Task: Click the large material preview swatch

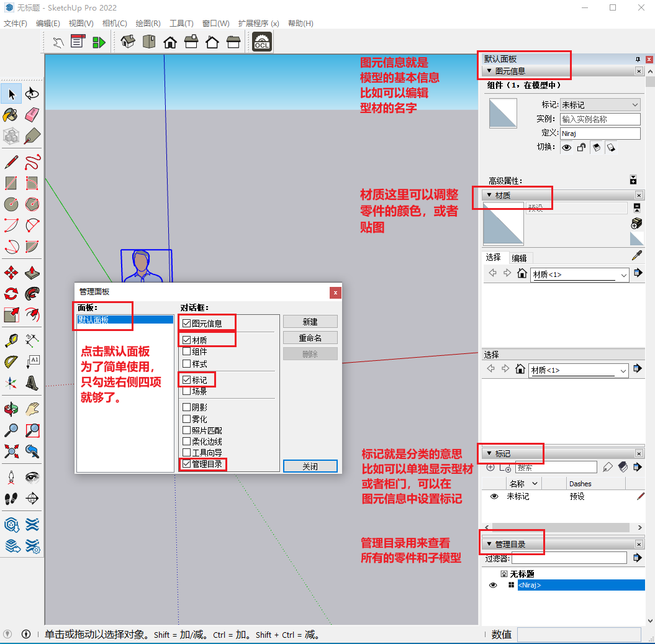Action: [x=504, y=223]
